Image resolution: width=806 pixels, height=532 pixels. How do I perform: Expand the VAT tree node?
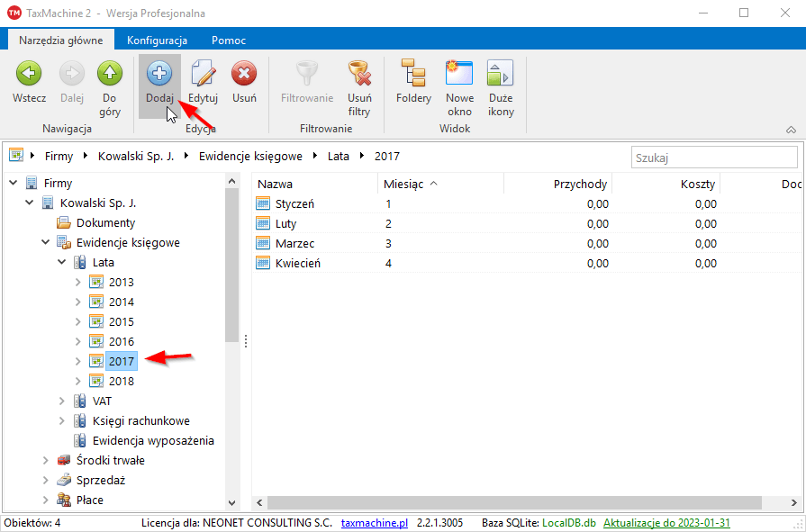(x=62, y=401)
